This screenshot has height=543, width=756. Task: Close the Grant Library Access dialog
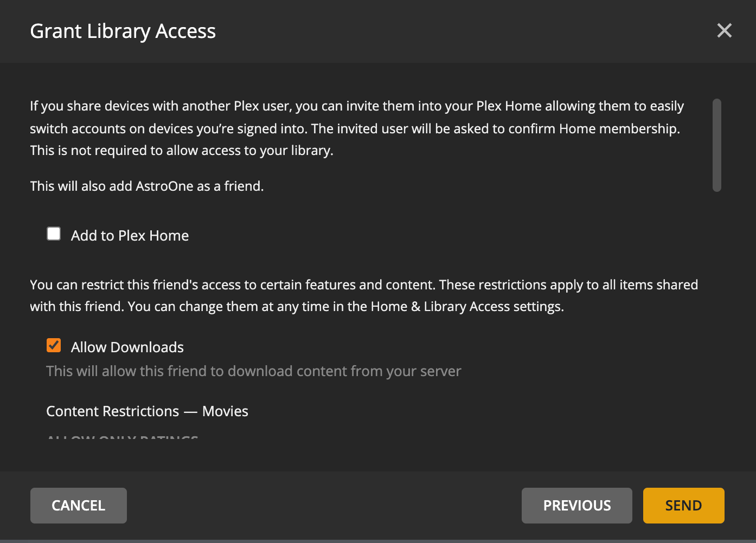click(x=725, y=30)
